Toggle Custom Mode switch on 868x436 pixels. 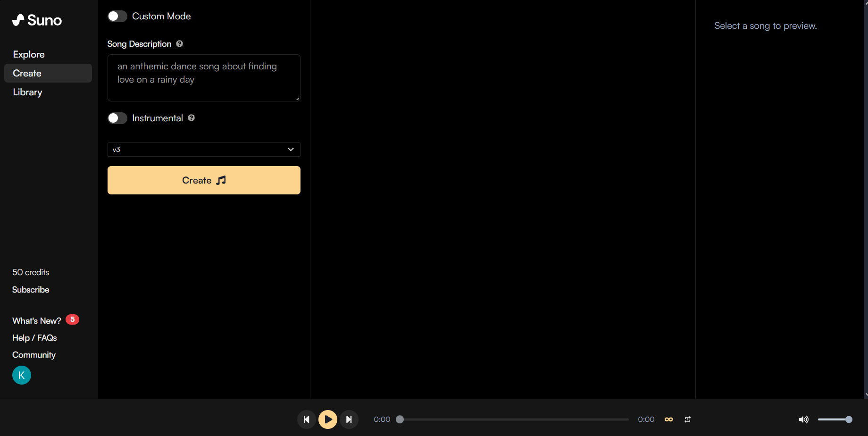tap(117, 16)
